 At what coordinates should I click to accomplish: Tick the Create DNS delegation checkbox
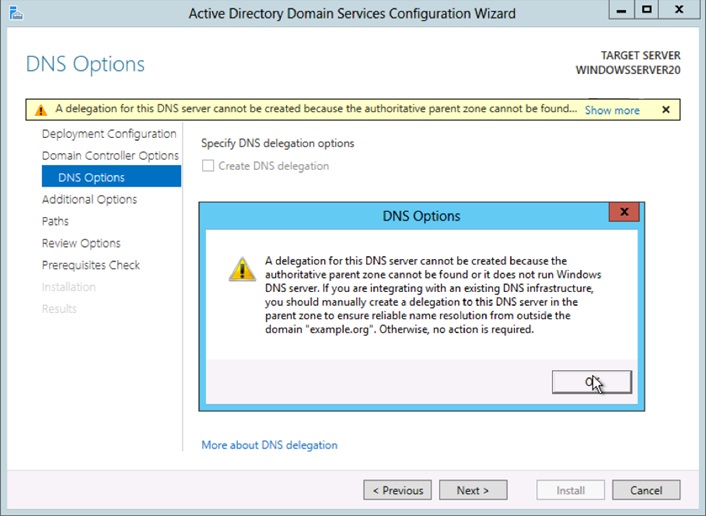pyautogui.click(x=208, y=166)
